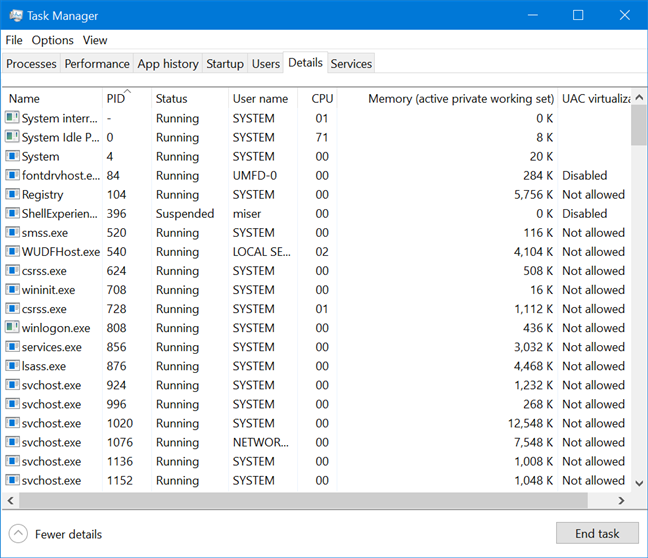Click memory value 12,548 K
This screenshot has height=558, width=648.
530,423
